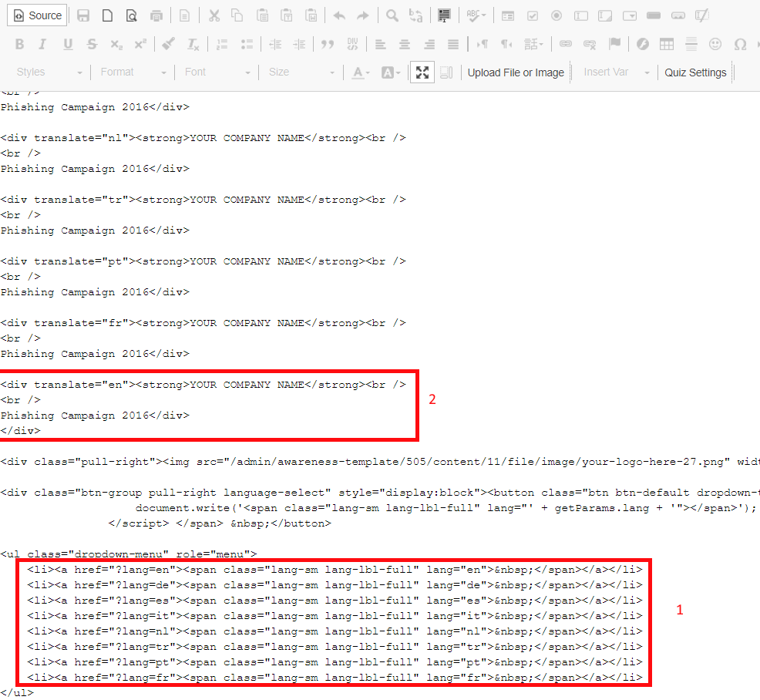Open the Size dropdown
Screen dimensions: 760x700
(301, 72)
